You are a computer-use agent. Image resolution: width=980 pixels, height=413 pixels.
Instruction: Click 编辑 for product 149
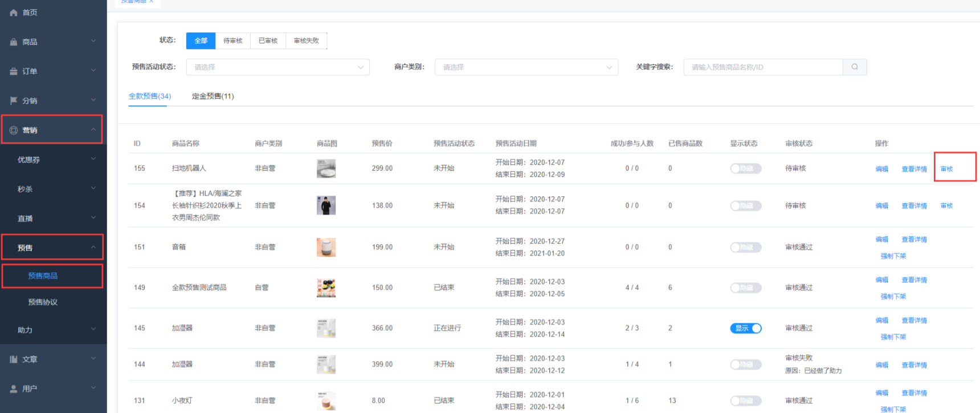pos(882,280)
